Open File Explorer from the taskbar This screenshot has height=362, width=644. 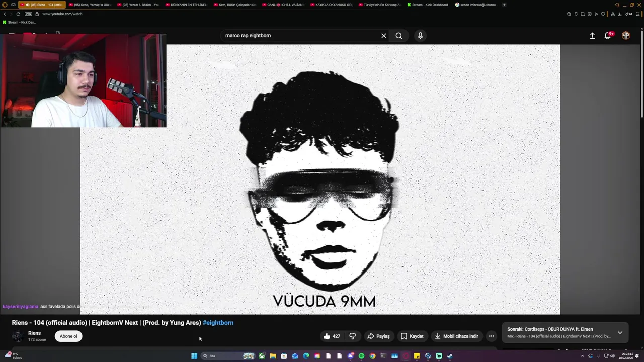point(273,356)
